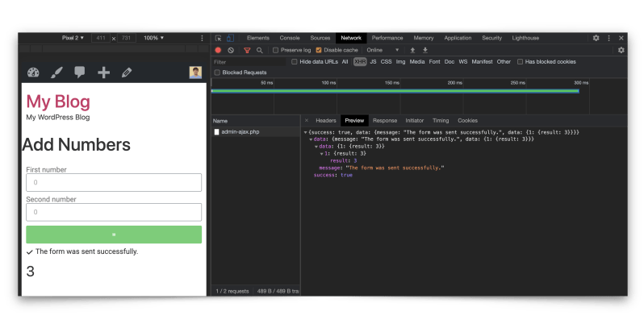This screenshot has height=332, width=644.
Task: Click the device width 411 field
Action: (101, 38)
